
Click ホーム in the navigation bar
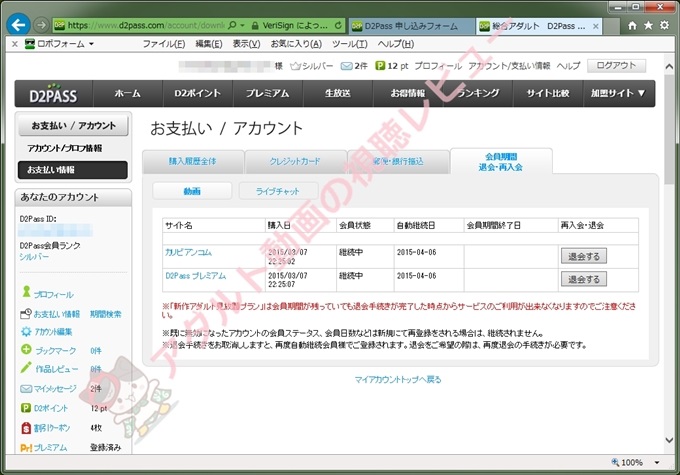coord(128,93)
